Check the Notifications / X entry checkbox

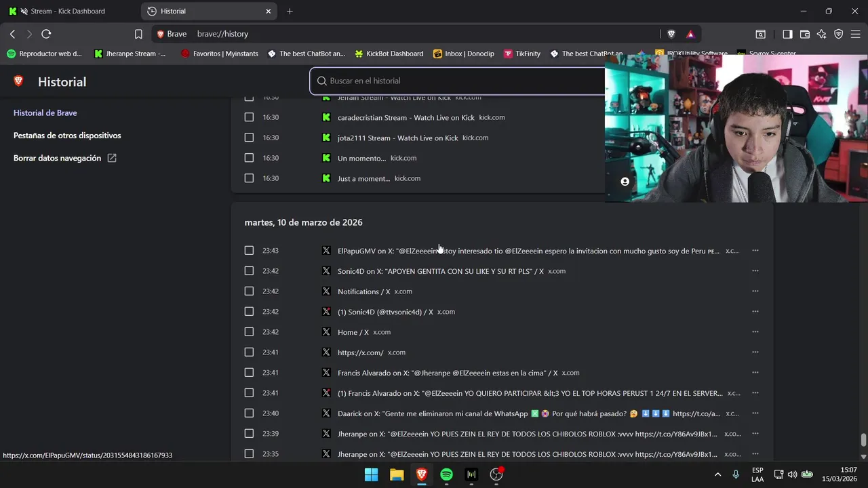[x=249, y=291]
